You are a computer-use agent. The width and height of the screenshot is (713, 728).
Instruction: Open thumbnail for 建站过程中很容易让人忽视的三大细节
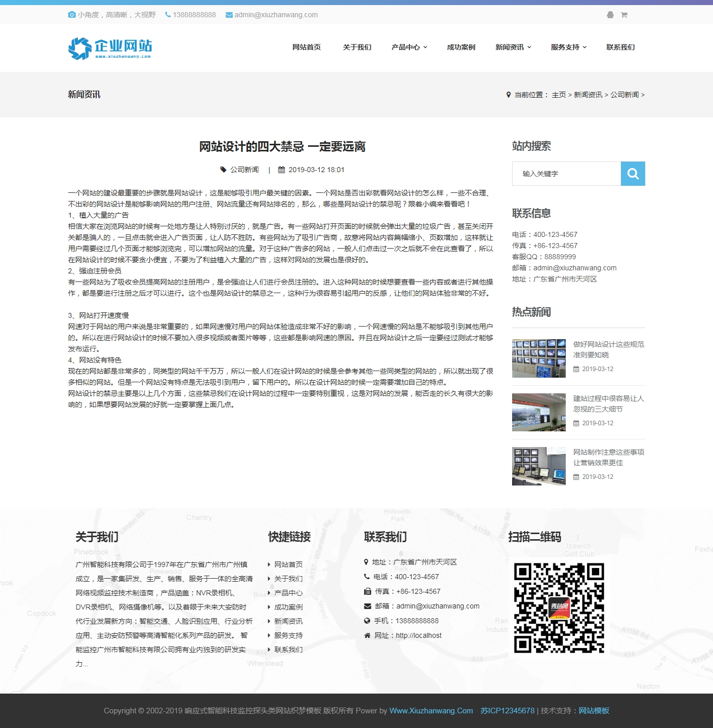[538, 412]
